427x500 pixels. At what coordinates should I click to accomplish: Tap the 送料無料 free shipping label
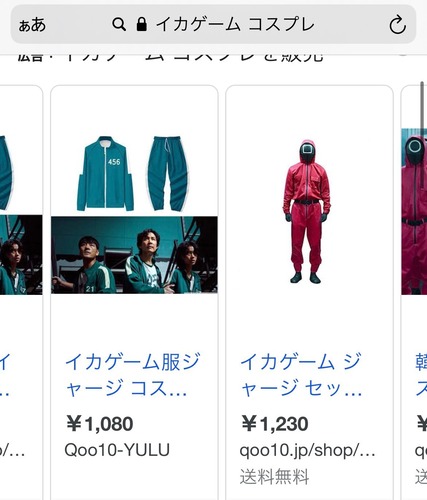click(x=274, y=477)
